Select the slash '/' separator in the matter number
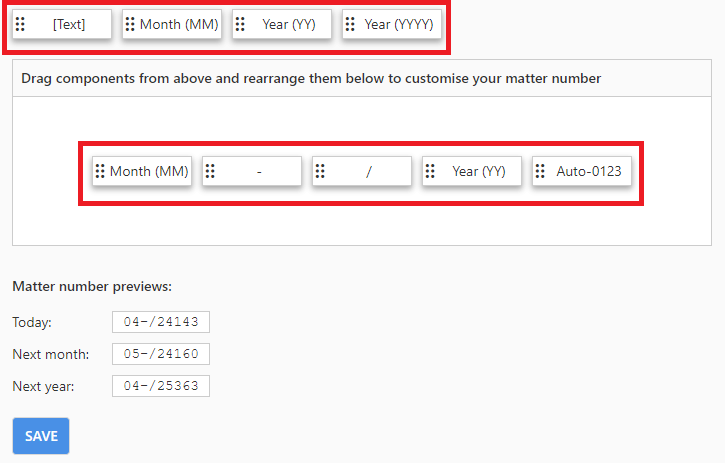This screenshot has width=725, height=463. pos(369,172)
